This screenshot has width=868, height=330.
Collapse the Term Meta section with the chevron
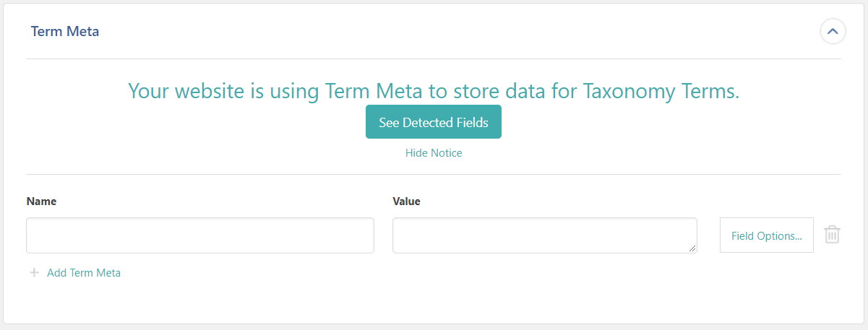pos(833,32)
